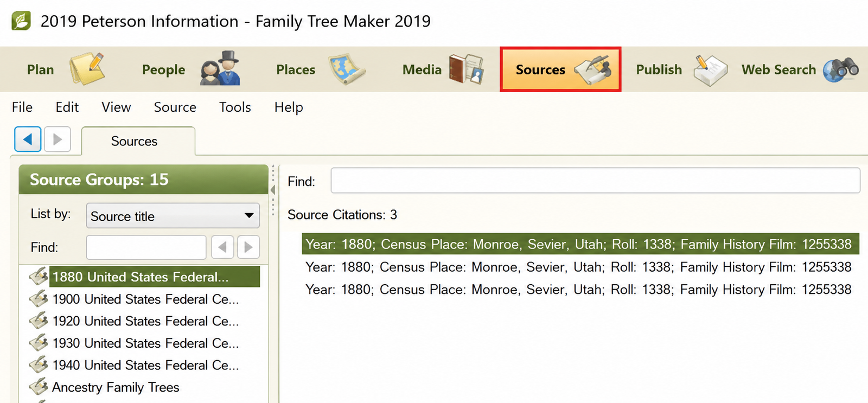The image size is (868, 403).
Task: Open the View menu
Action: [x=116, y=107]
